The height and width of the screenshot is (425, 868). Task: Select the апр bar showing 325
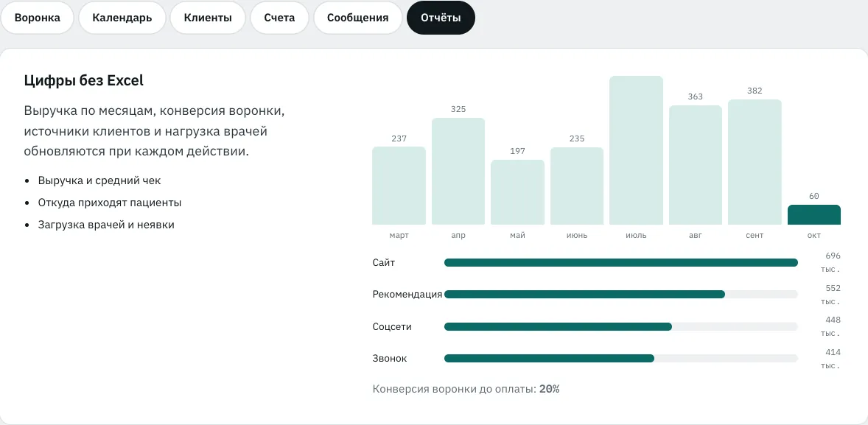click(x=458, y=171)
